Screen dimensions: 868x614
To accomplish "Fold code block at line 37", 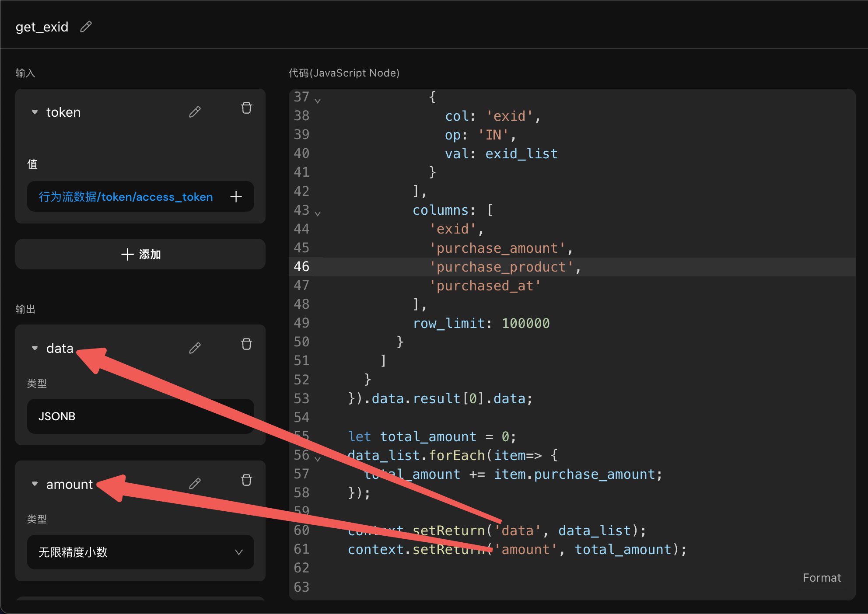I will click(318, 101).
